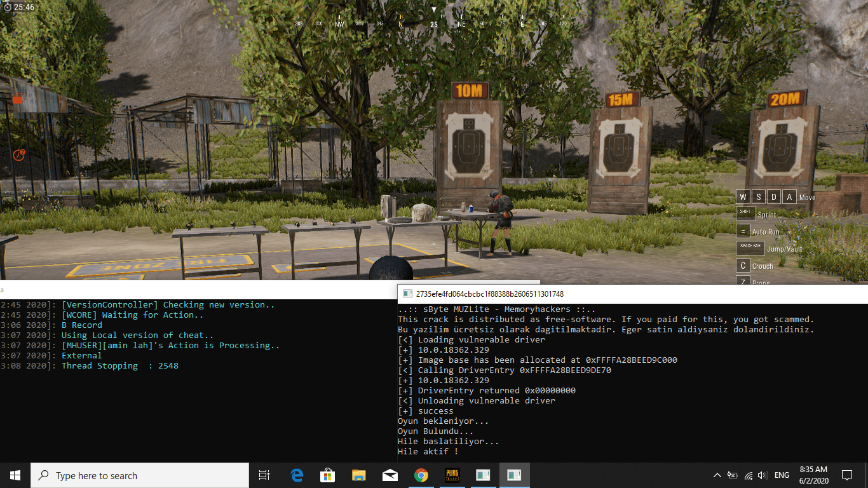Click 'B Record' line in left console
This screenshot has width=868, height=488.
click(x=82, y=325)
